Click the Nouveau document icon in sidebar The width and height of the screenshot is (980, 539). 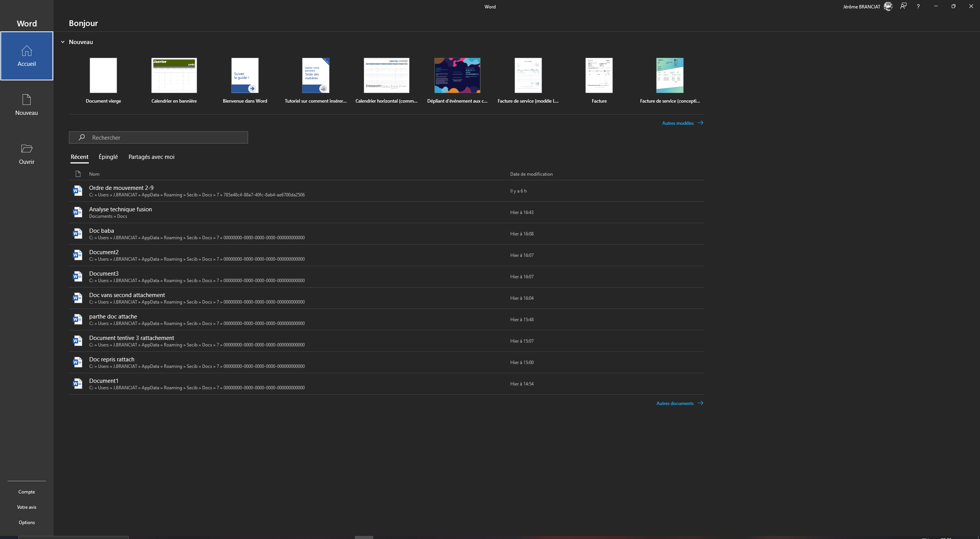[x=26, y=100]
